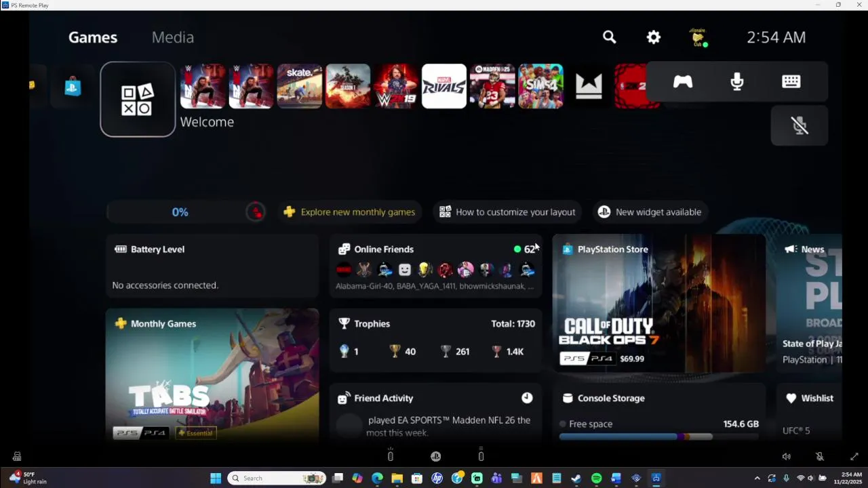Open the Windows Start menu
The height and width of the screenshot is (488, 868).
point(216,479)
